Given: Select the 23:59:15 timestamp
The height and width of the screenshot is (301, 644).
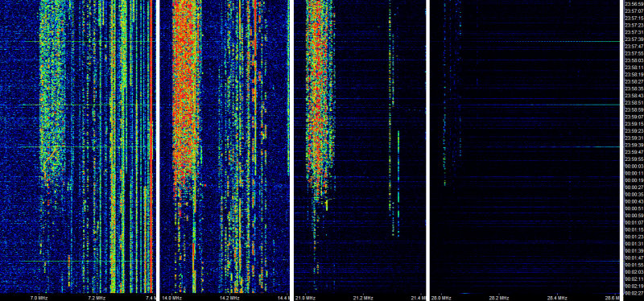Looking at the screenshot, I should [x=634, y=124].
